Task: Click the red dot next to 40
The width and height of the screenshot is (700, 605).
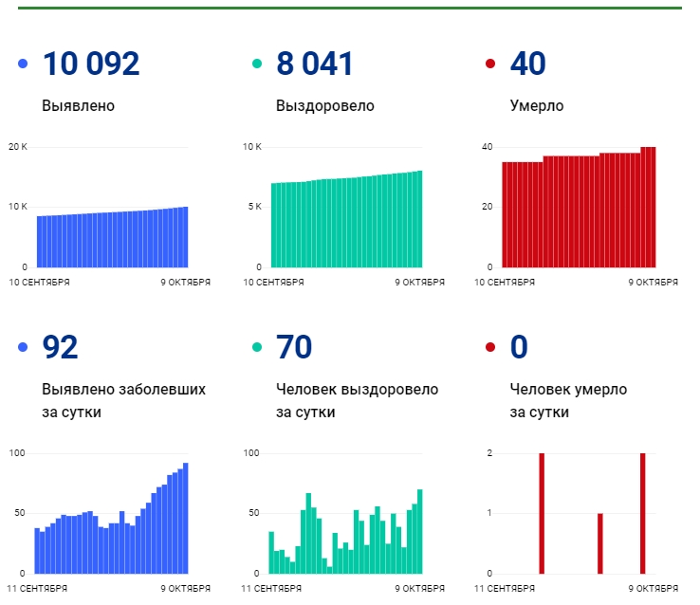Action: [x=490, y=64]
